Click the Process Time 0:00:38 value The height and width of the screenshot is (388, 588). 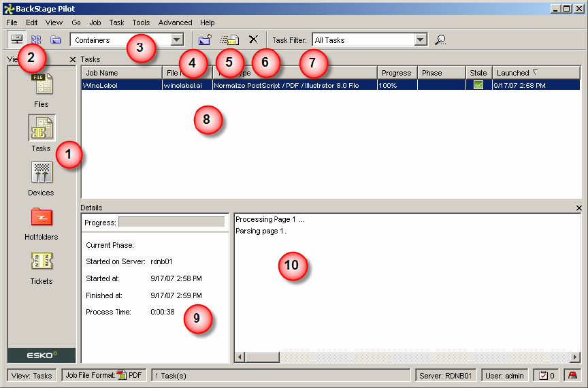(163, 312)
